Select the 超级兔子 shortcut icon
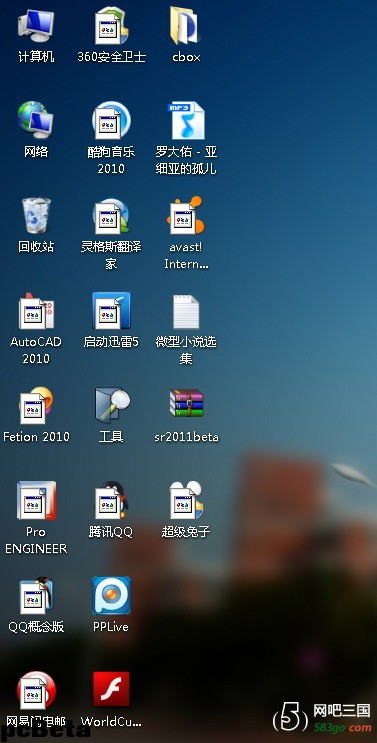377x743 pixels. (x=186, y=500)
